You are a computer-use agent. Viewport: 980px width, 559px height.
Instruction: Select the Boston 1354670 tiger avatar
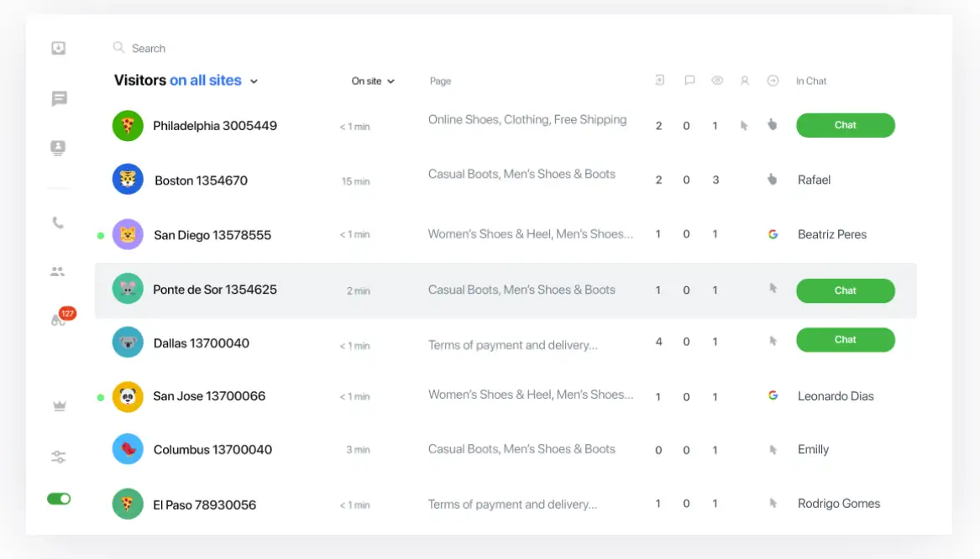point(128,180)
